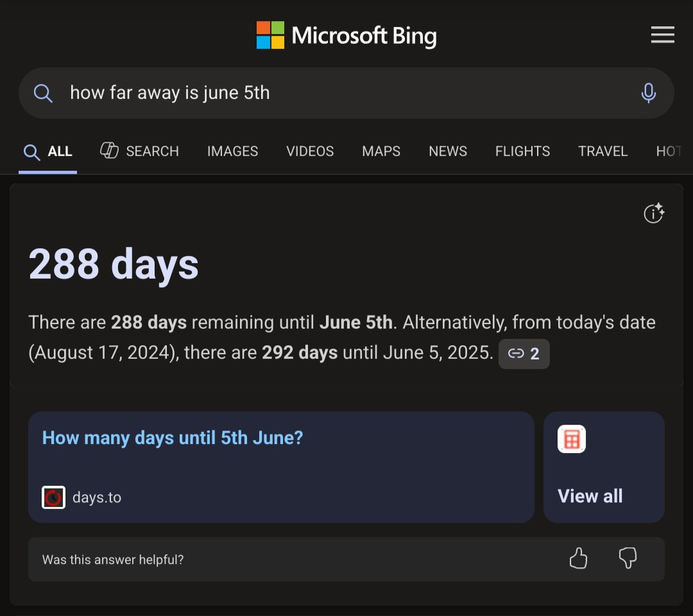Viewport: 693px width, 616px height.
Task: Go to the MAPS tab
Action: point(381,151)
